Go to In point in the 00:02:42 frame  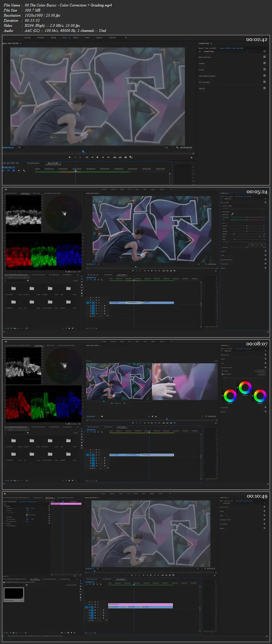click(87, 157)
